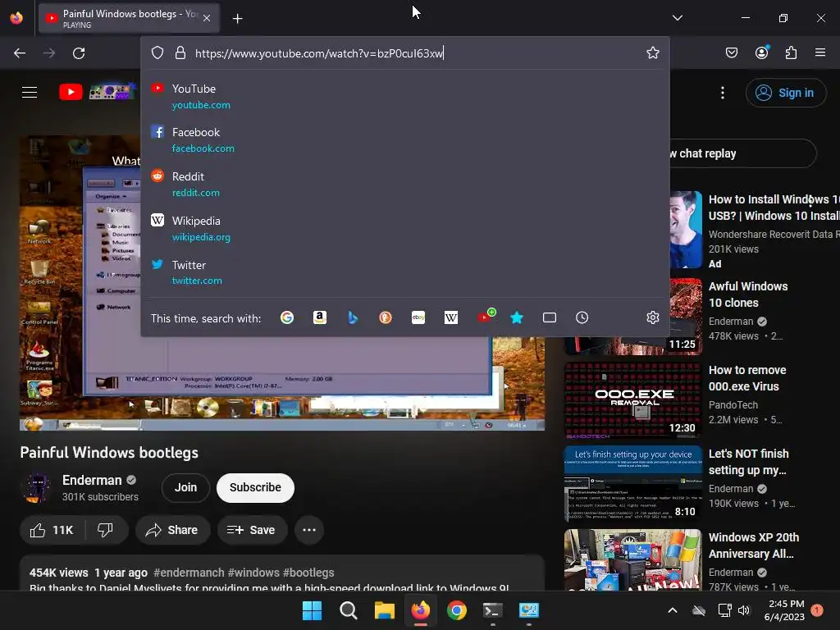Open the Windows Start button

coord(312,610)
